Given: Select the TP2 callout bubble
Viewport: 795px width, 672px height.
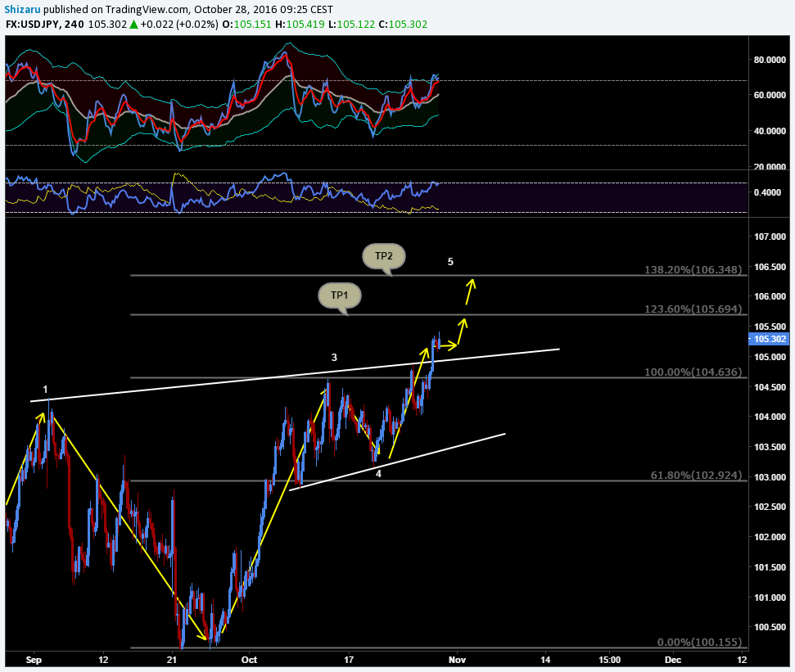Looking at the screenshot, I should click(384, 256).
